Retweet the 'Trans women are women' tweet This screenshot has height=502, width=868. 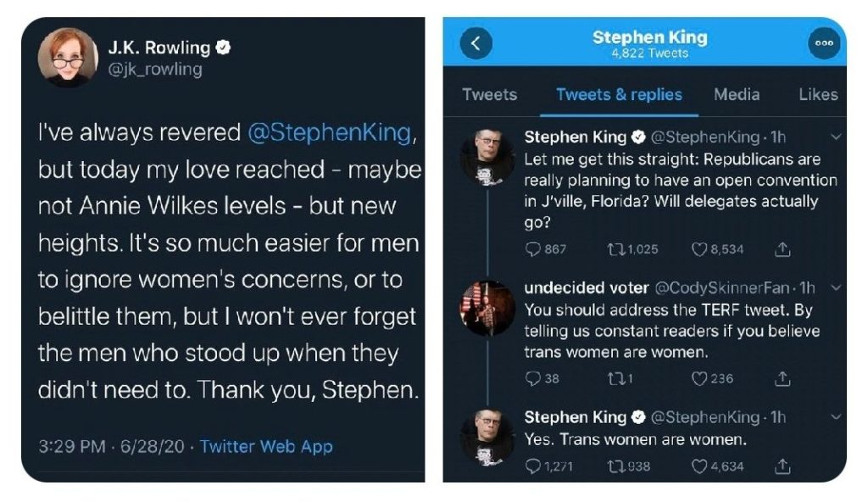pos(616,465)
